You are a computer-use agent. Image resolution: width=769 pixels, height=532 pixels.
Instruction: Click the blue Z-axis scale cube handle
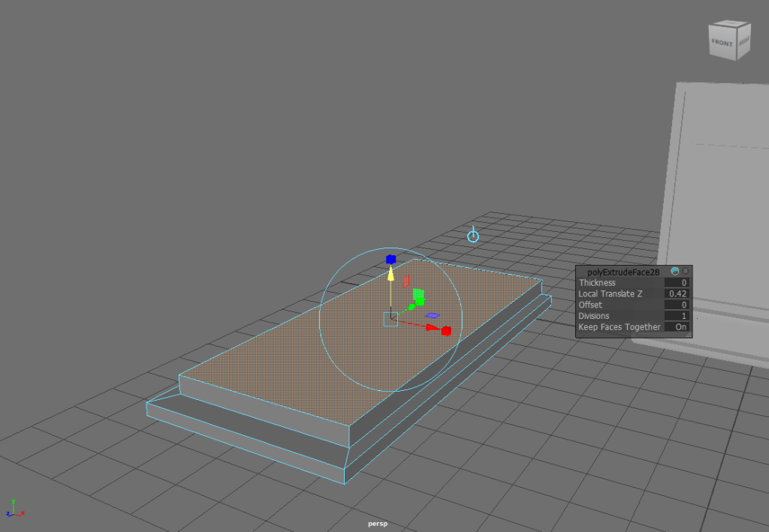[x=391, y=259]
